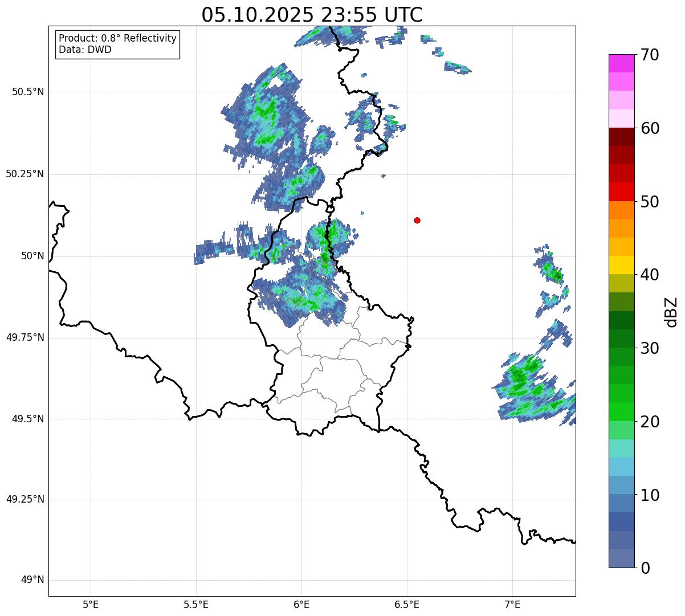Click the latitude label 49.25°N
This screenshot has width=685, height=616.
click(25, 500)
